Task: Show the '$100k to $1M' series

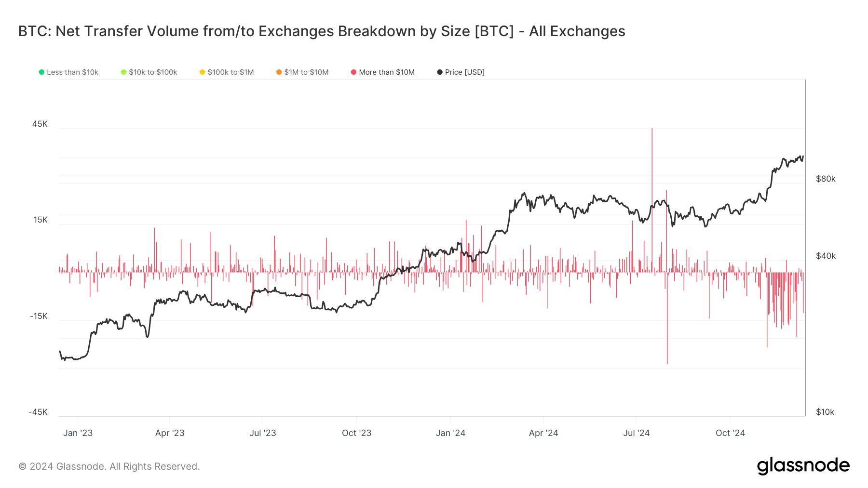Action: (231, 72)
